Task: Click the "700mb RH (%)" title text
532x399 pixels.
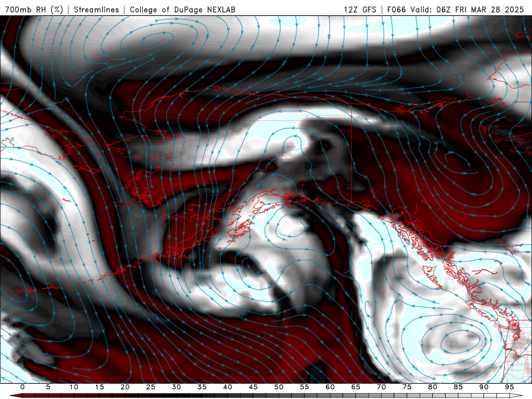Action: [x=34, y=9]
